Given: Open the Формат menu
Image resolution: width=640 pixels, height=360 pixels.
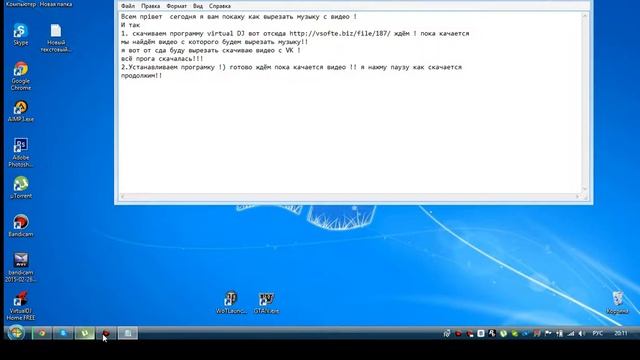Looking at the screenshot, I should (176, 6).
